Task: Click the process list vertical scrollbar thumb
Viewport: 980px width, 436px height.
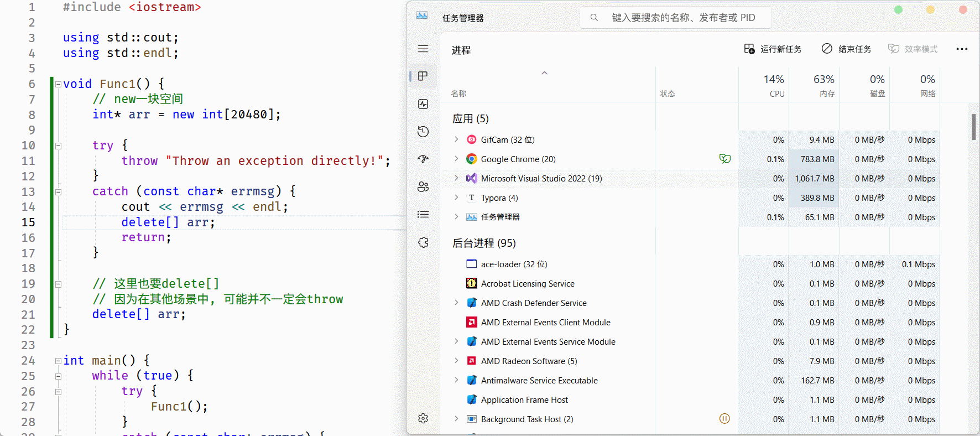Action: [x=973, y=127]
